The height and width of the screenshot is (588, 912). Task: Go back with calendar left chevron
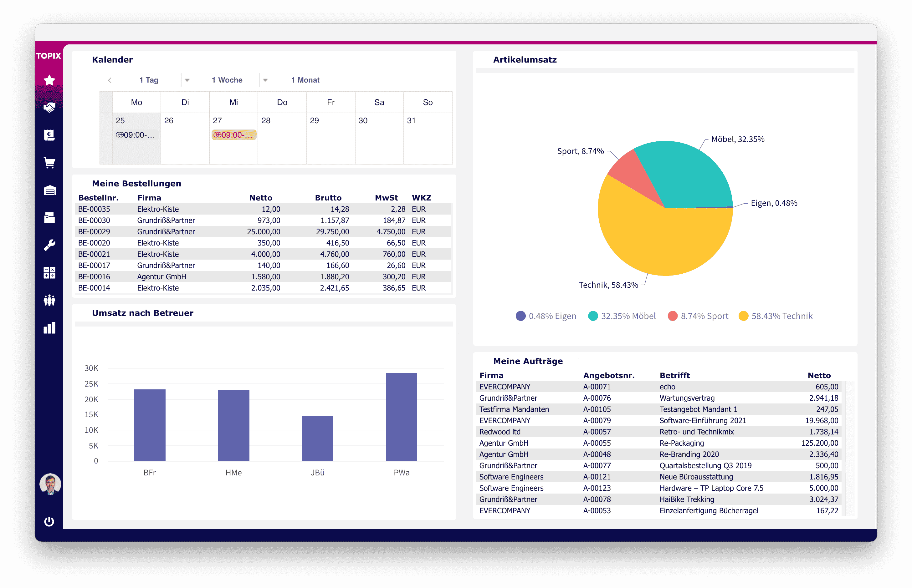(x=110, y=80)
